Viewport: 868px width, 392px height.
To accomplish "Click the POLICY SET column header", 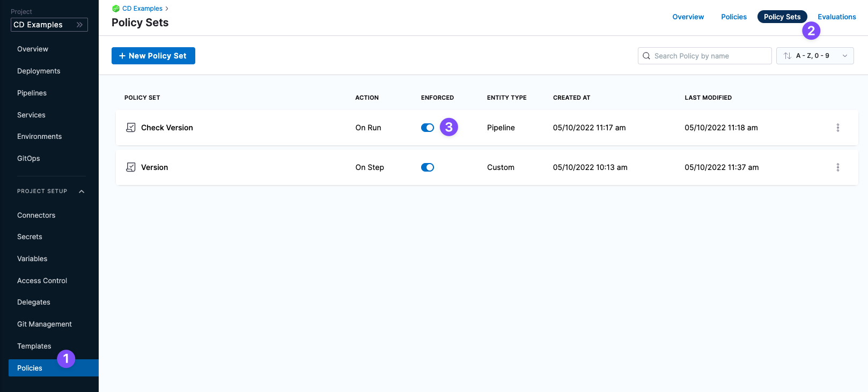I will pyautogui.click(x=142, y=98).
